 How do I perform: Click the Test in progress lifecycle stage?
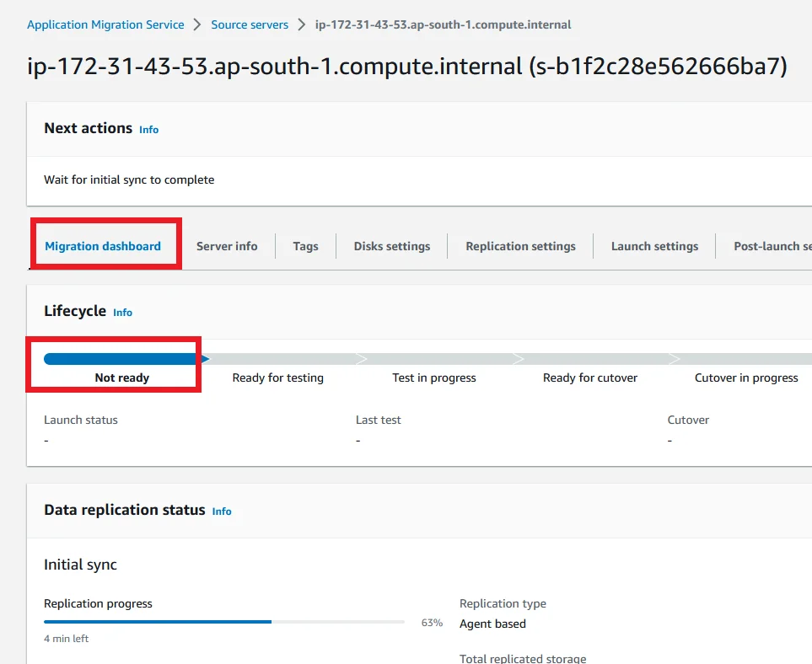tap(434, 378)
